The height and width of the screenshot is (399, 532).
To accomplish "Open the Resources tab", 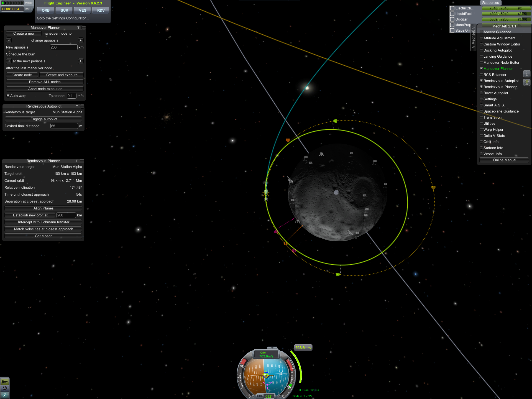I will pyautogui.click(x=490, y=3).
